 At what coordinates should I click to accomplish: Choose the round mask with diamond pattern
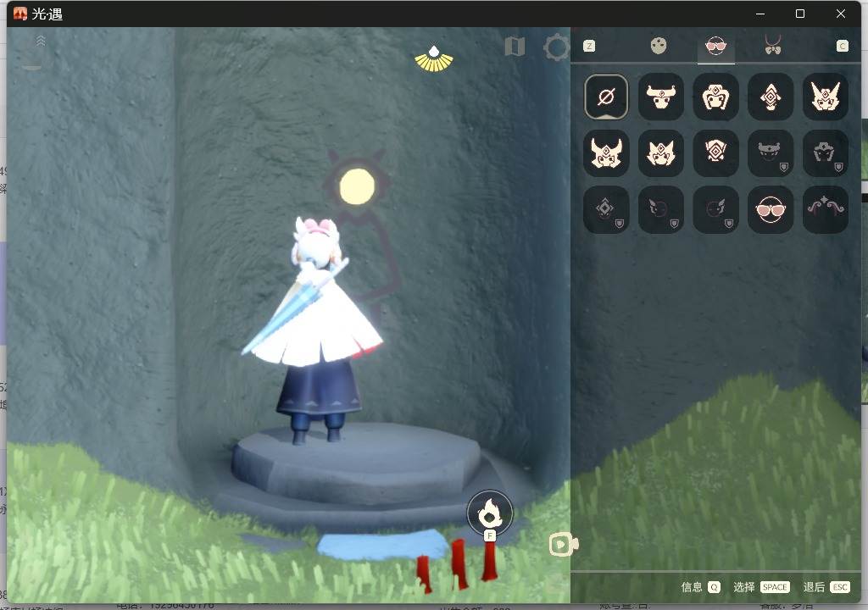[715, 153]
